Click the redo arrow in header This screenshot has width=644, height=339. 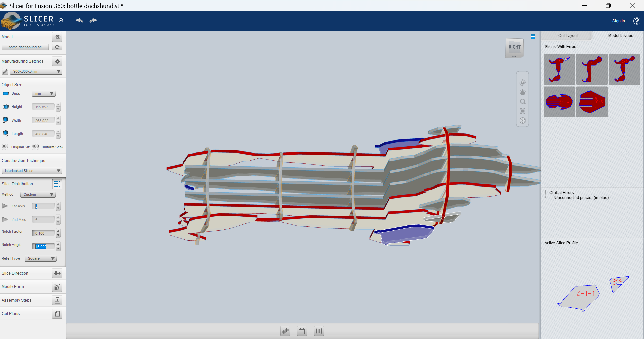93,20
